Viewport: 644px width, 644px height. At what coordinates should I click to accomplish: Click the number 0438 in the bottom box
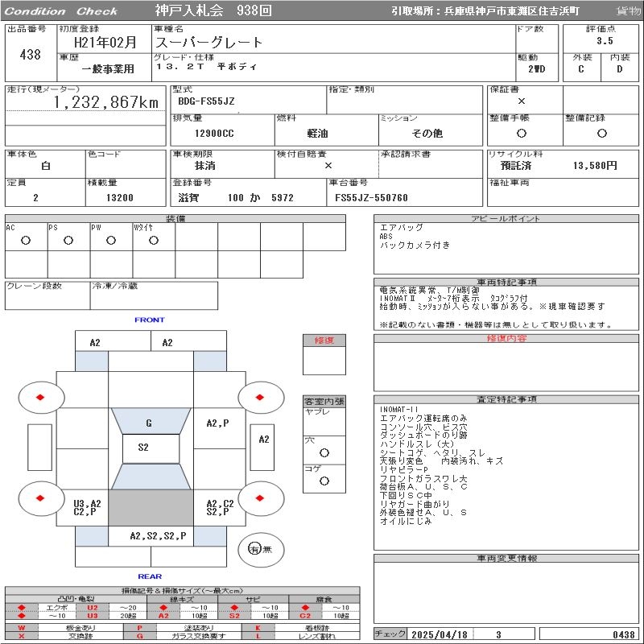(x=624, y=634)
